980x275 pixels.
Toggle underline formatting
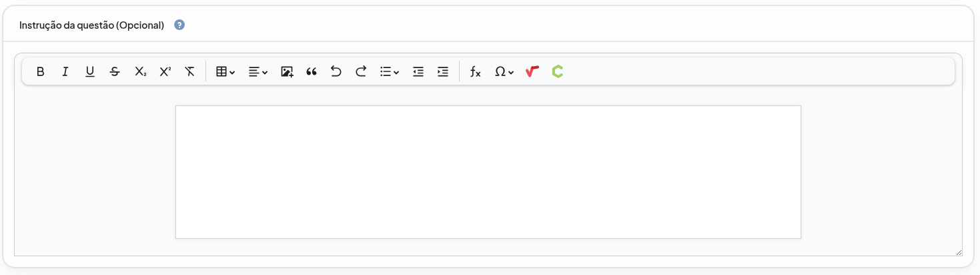[x=90, y=71]
